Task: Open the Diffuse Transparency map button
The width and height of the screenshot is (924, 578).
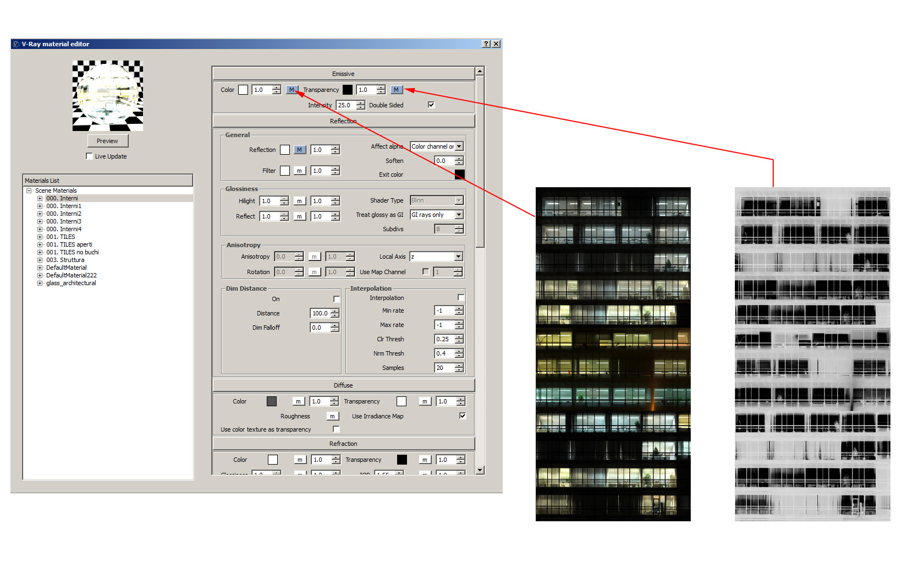Action: pyautogui.click(x=425, y=401)
